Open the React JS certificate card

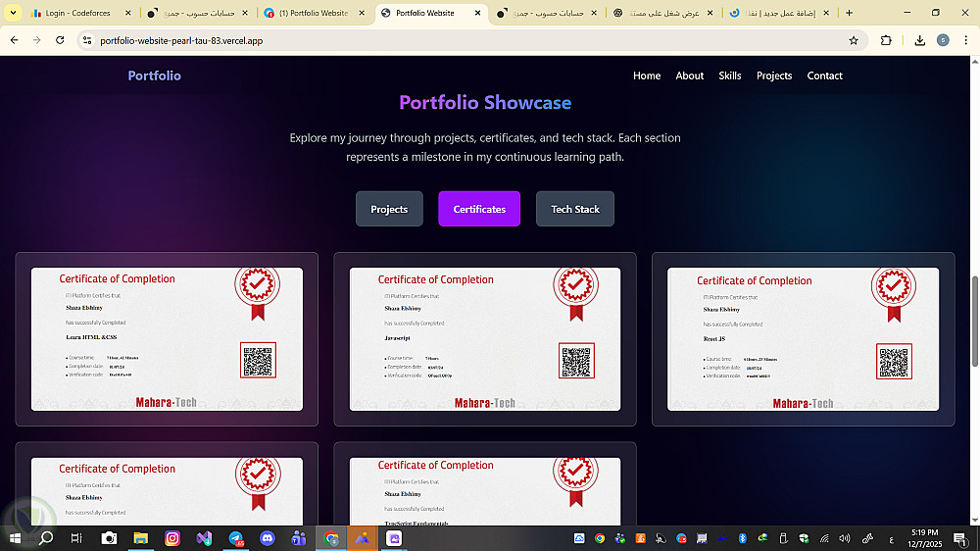tap(804, 339)
